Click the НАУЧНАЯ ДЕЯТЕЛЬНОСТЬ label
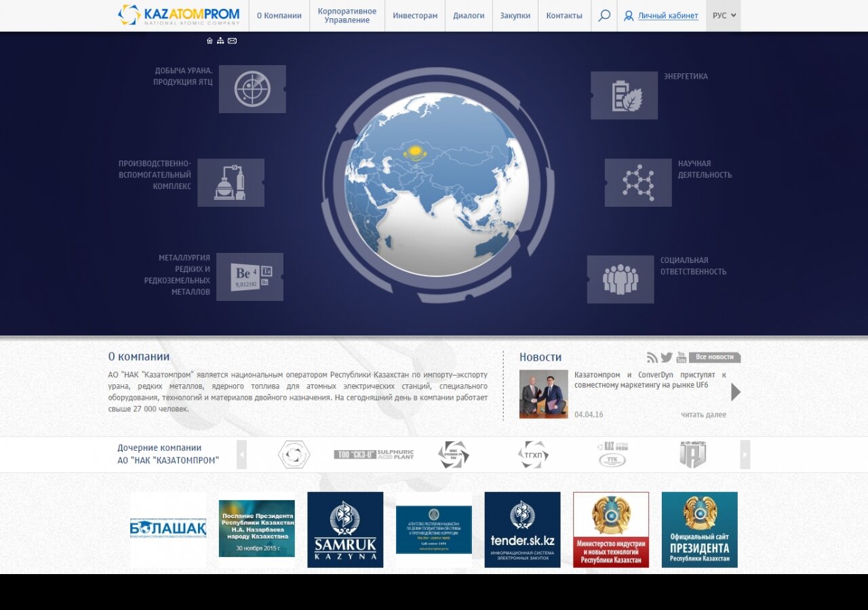Image resolution: width=868 pixels, height=610 pixels. click(x=705, y=169)
